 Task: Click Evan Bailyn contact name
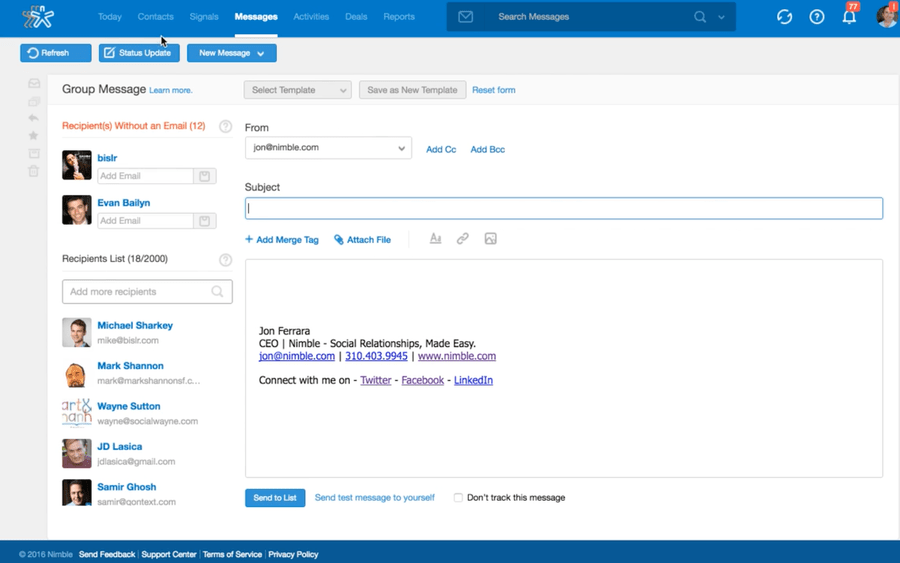123,203
